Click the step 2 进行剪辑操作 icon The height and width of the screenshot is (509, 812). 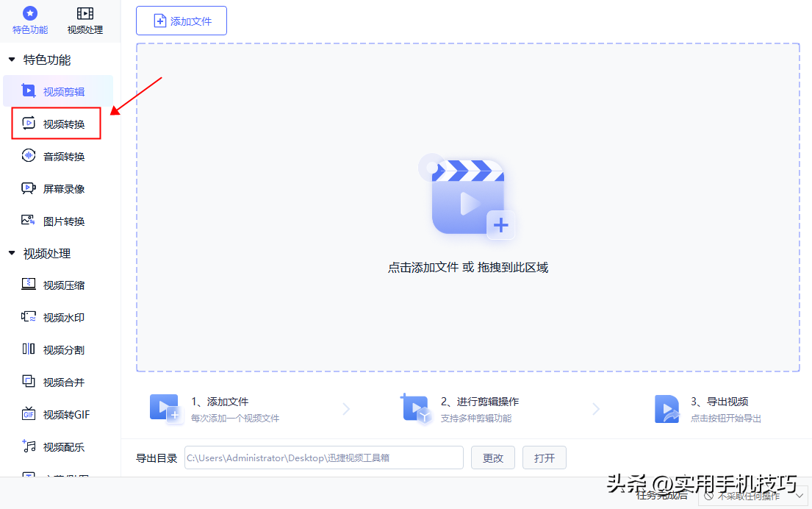(x=416, y=409)
